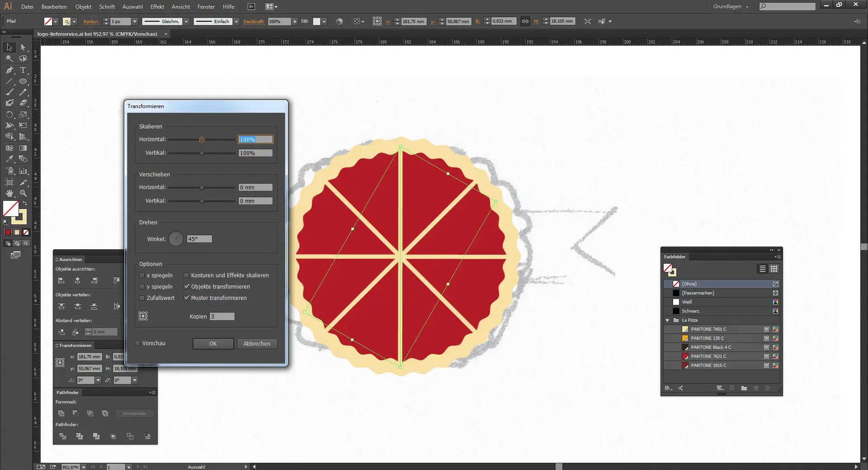Screen dimensions: 868x470
Task: Select the Pen tool
Action: (x=9, y=70)
